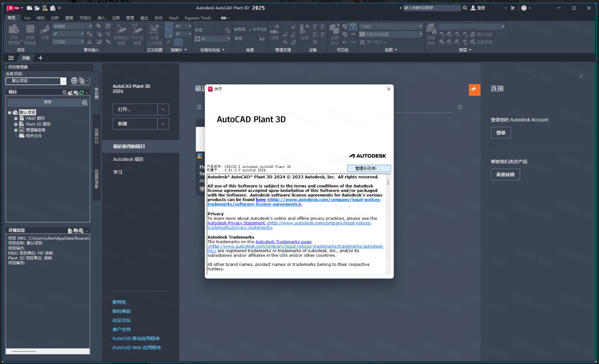Open the 可视化 ribbon tab
The width and height of the screenshot is (599, 364).
pyautogui.click(x=85, y=18)
